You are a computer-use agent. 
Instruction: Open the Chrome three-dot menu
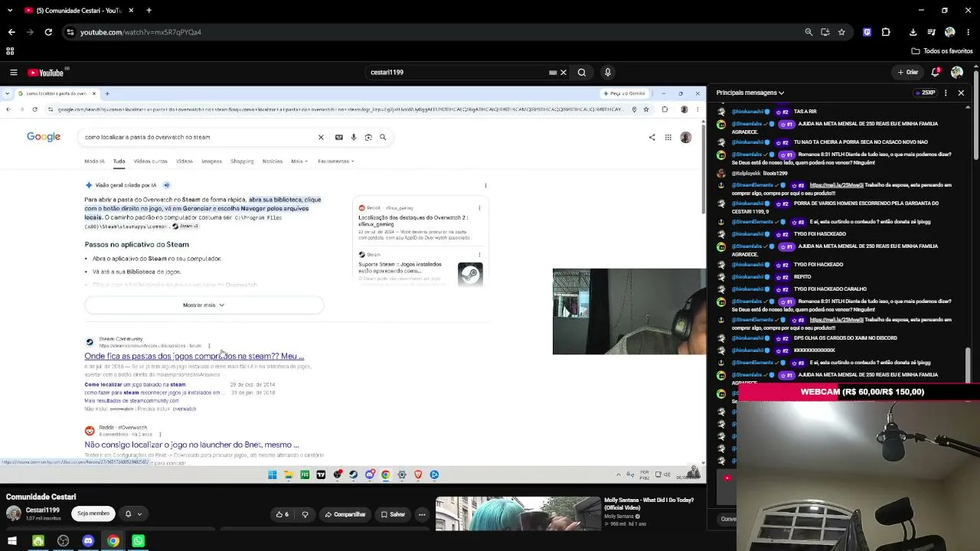point(968,32)
